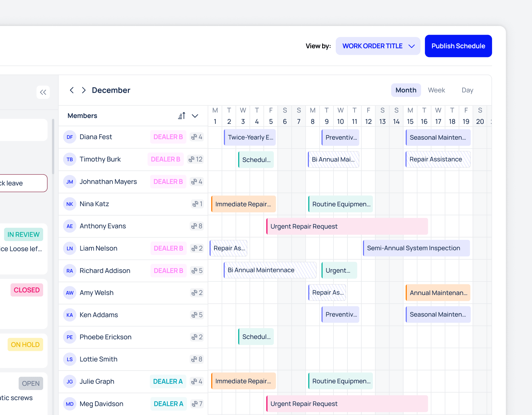Click Julie Graph's DEALER A tag

tap(168, 381)
